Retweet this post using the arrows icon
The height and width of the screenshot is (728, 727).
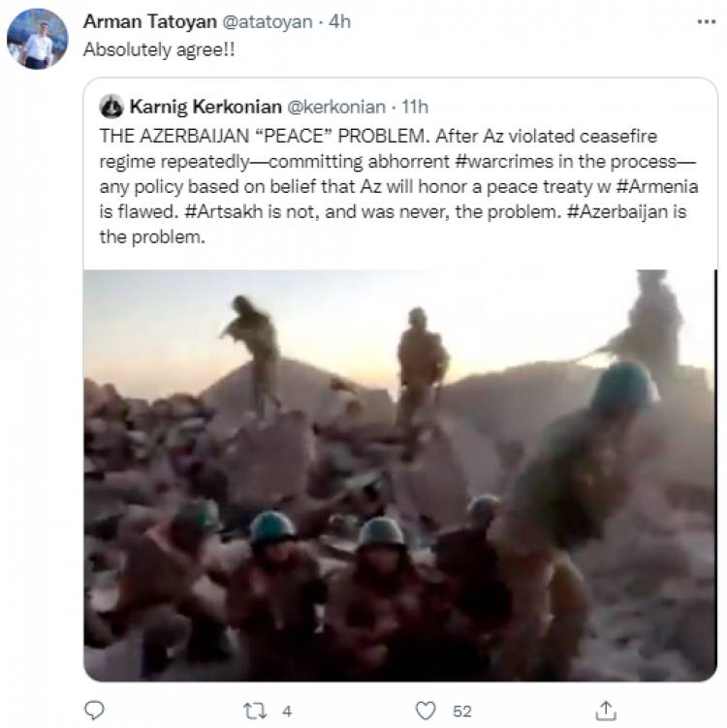tap(255, 711)
